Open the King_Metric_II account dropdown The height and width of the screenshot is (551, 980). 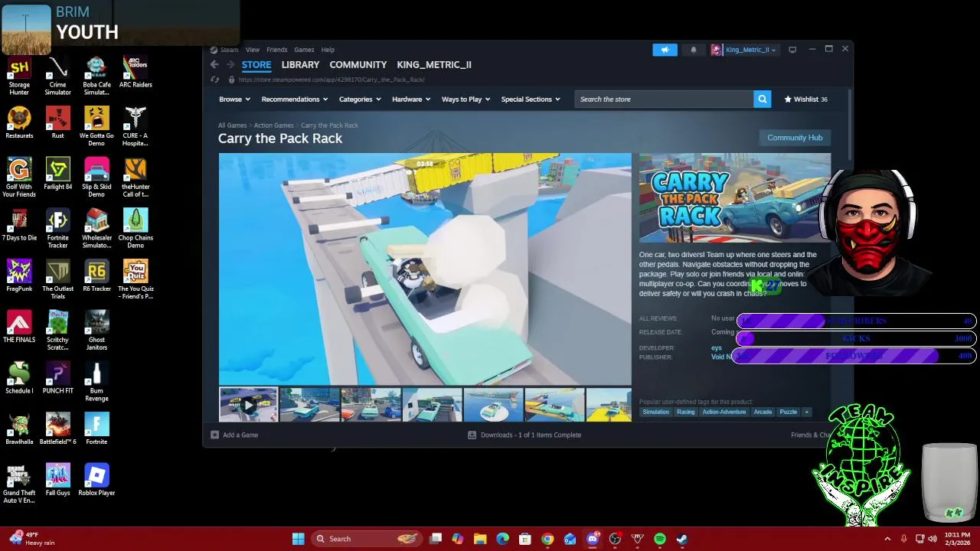point(744,50)
